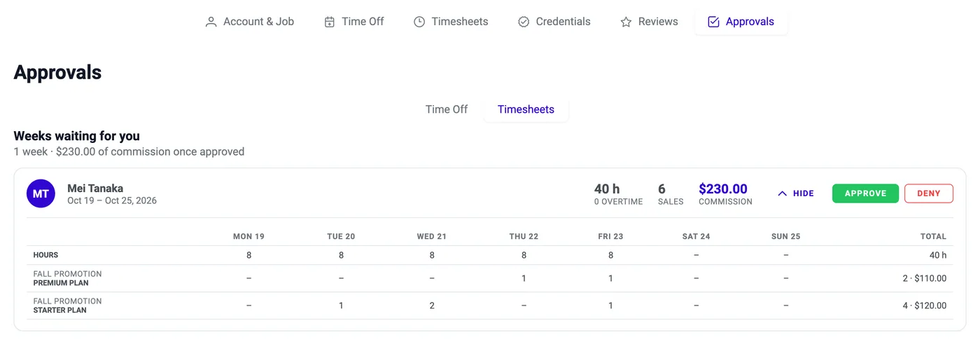
Task: Click the FRI 23 column header
Action: point(610,236)
